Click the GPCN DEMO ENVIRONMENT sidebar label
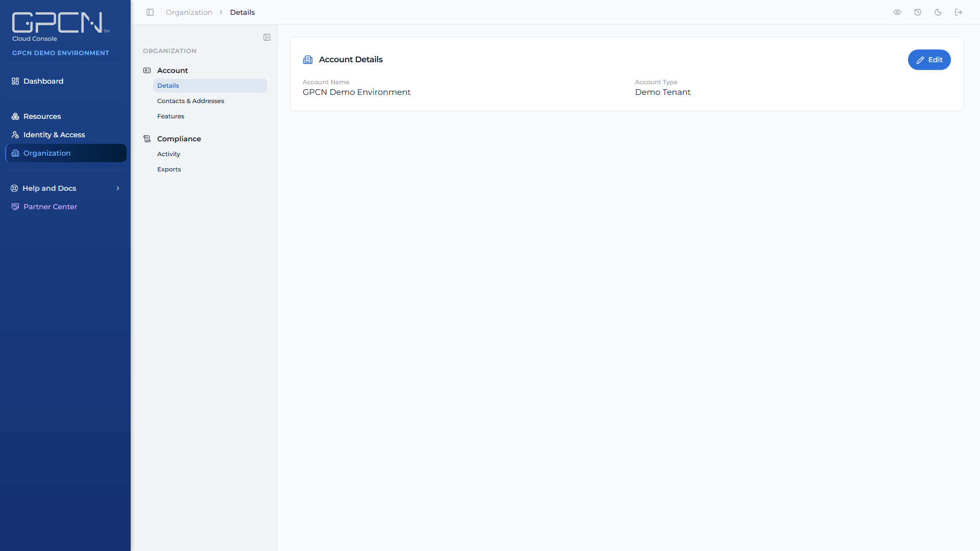 coord(61,53)
